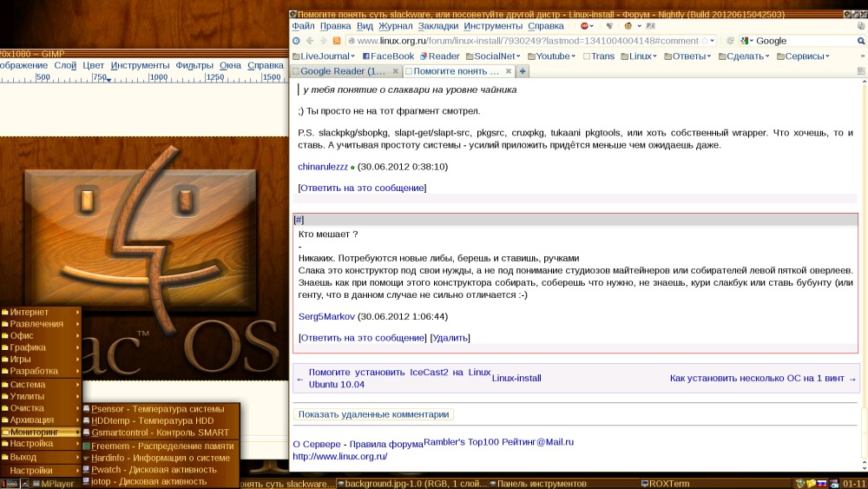
Task: Open the Слой menu in GIMP
Action: [x=65, y=65]
